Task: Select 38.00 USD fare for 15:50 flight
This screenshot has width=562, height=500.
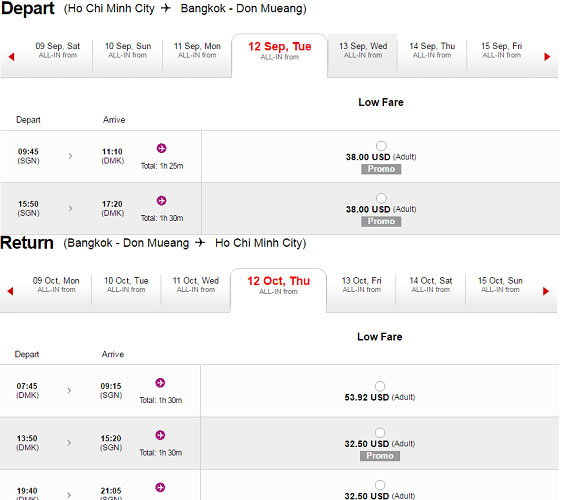Action: tap(381, 198)
